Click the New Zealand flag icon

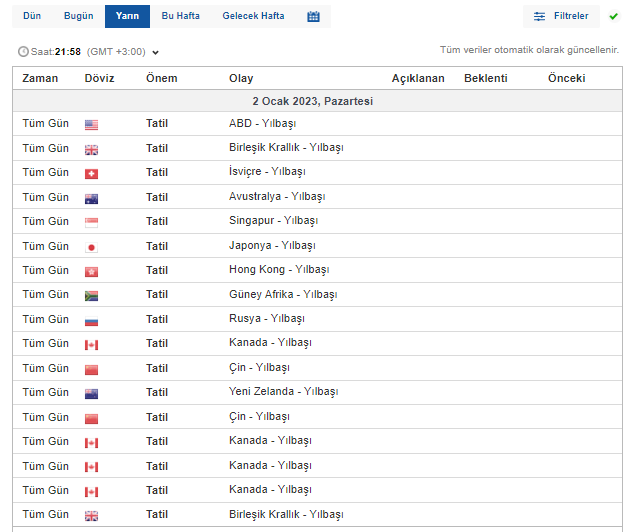pos(91,394)
